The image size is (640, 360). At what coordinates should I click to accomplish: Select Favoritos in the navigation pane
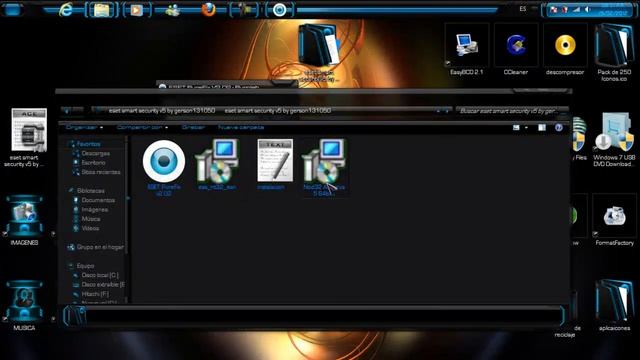[x=88, y=144]
